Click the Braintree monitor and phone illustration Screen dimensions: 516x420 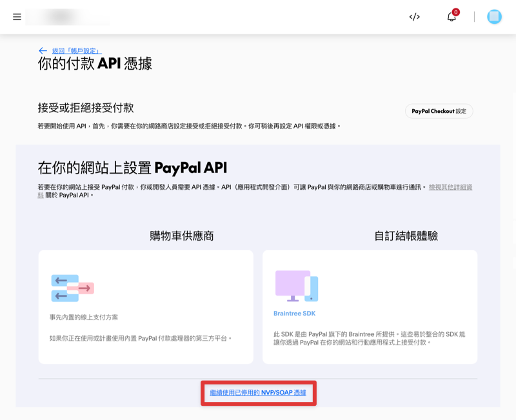[297, 286]
